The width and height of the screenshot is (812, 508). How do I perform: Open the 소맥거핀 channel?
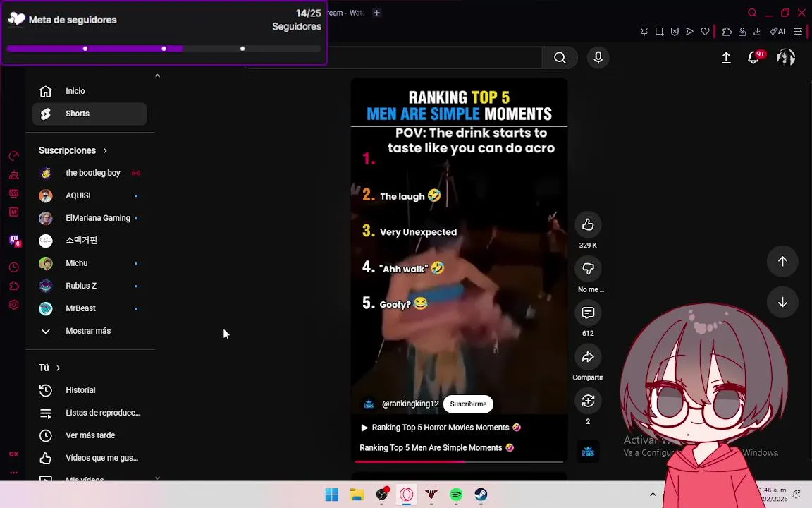(x=90, y=241)
